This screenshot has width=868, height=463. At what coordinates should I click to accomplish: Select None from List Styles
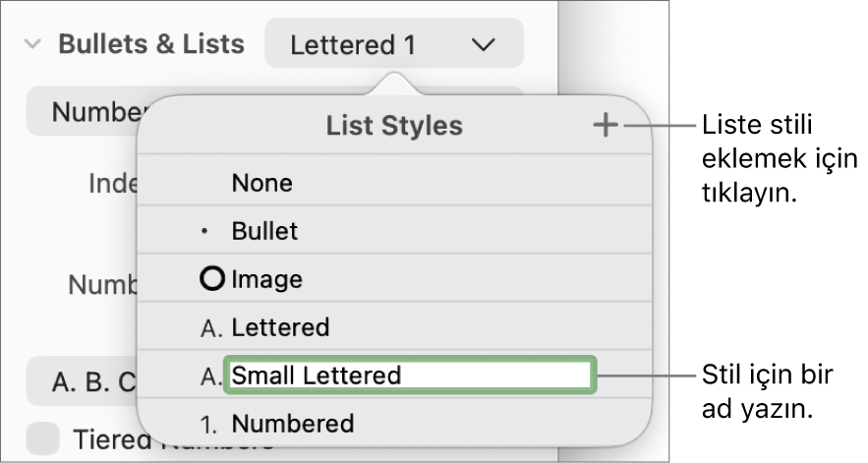pyautogui.click(x=262, y=183)
